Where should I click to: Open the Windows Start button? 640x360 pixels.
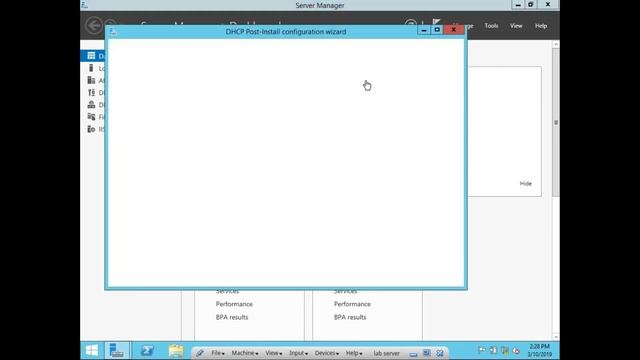tap(92, 351)
